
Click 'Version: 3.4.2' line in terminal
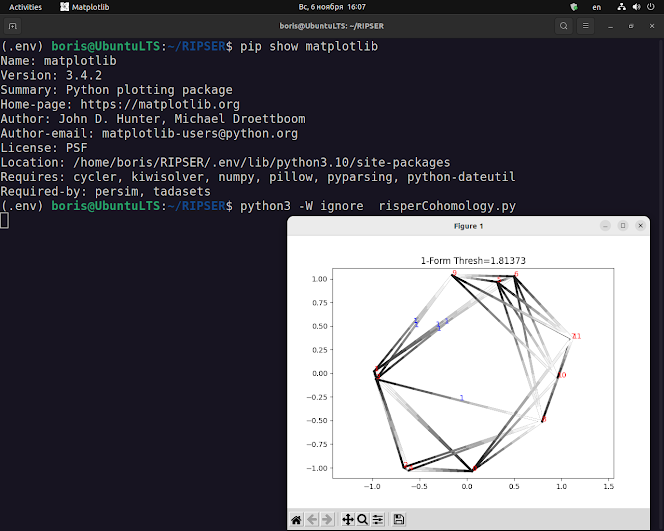point(51,75)
